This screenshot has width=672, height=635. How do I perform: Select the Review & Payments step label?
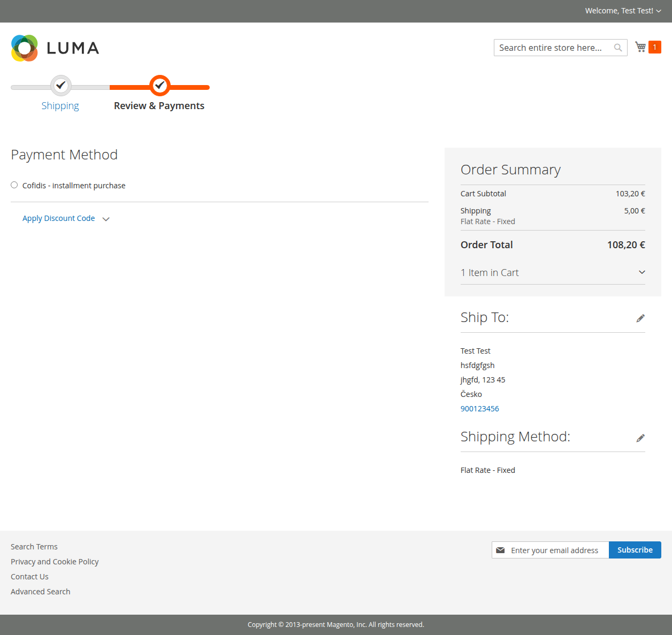point(159,105)
